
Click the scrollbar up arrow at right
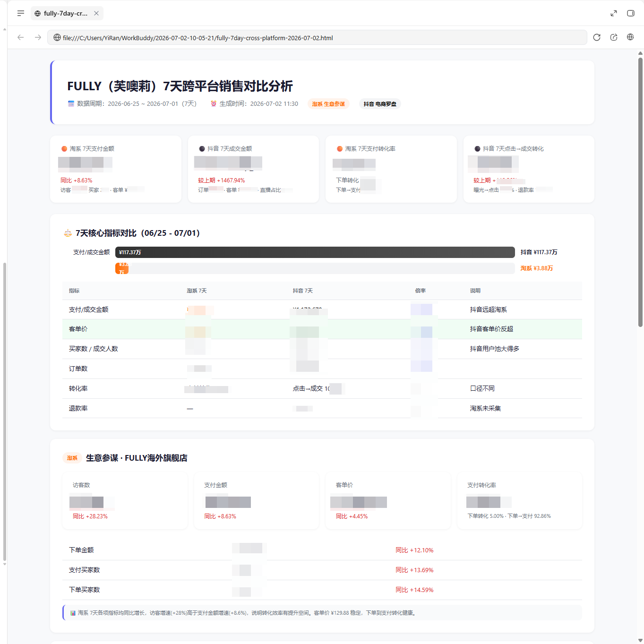pyautogui.click(x=640, y=53)
